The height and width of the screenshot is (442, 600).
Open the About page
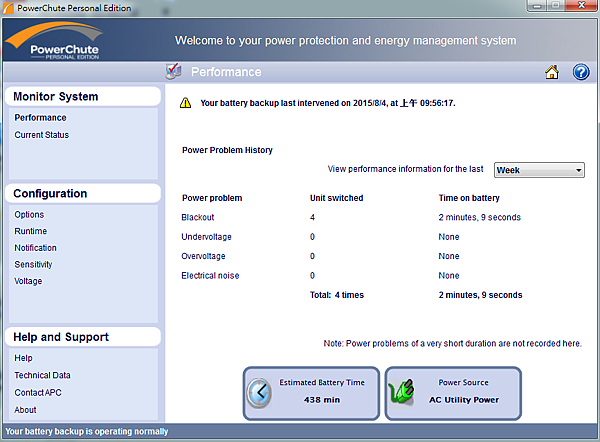point(25,409)
